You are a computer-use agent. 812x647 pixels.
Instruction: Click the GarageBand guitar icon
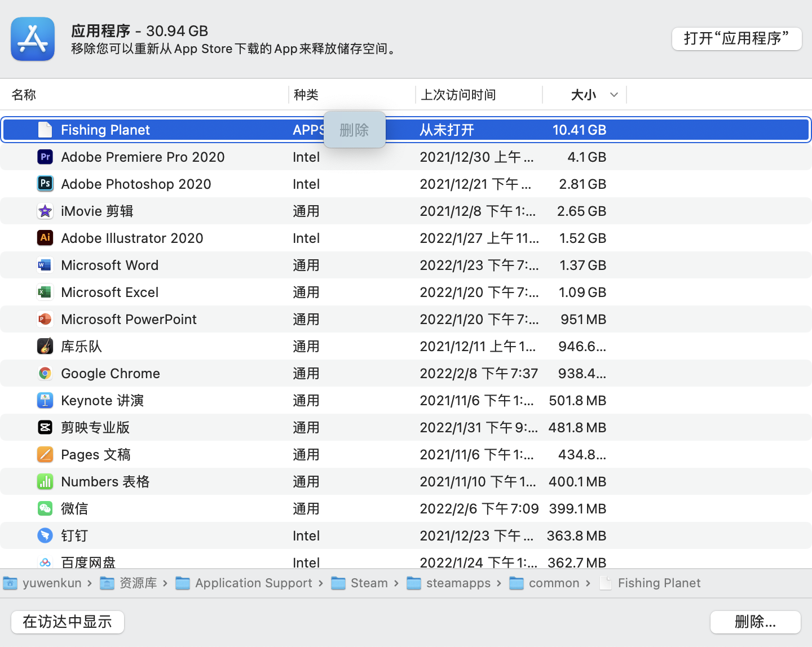coord(45,346)
